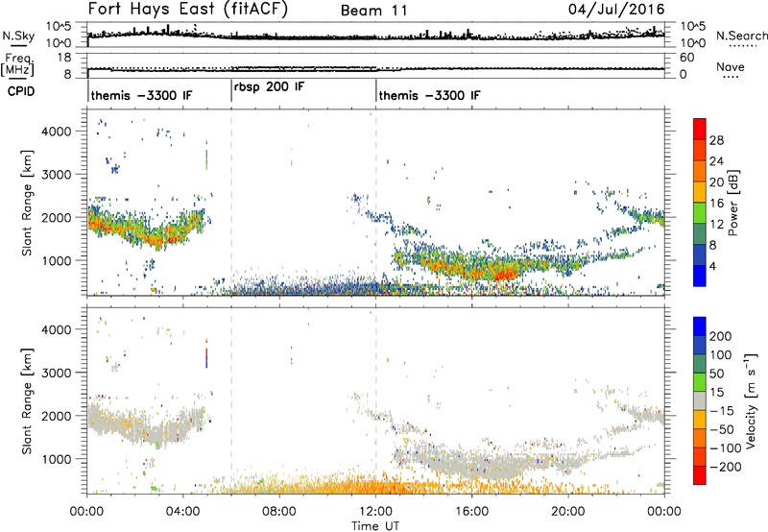Click the 'Velocity [m s-1]' colorbar title
This screenshot has height=532, width=768.
click(751, 400)
